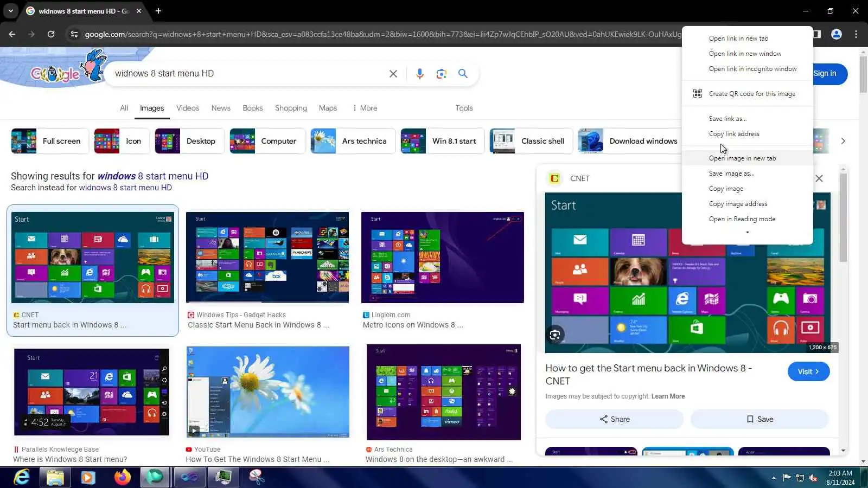Click the Action Center flag icon
This screenshot has height=488, width=868.
(x=787, y=478)
